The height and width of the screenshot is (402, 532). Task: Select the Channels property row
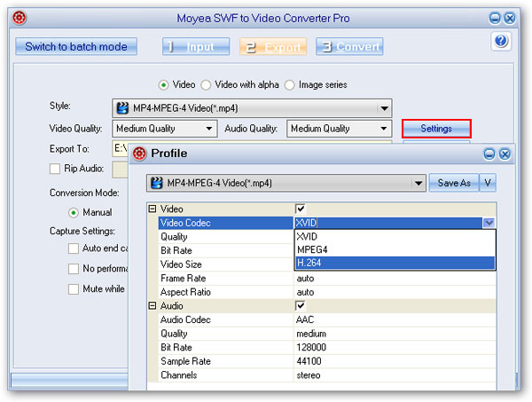(225, 375)
